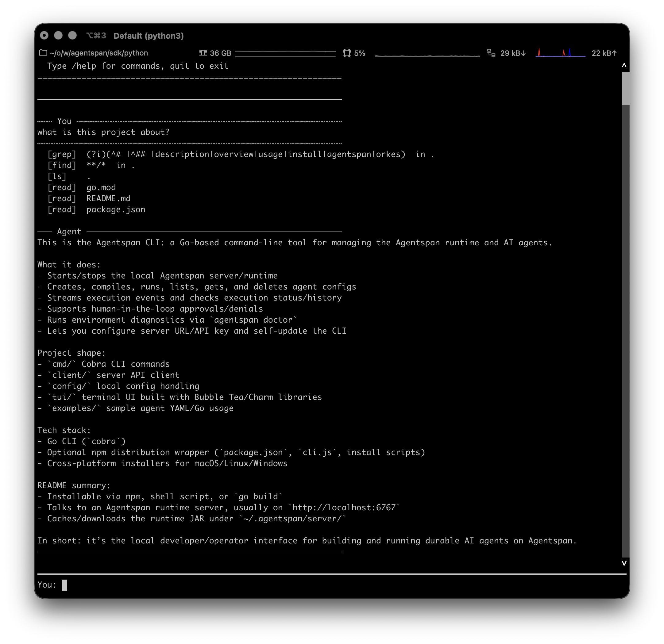The image size is (664, 644).
Task: Click the 'You' section header label
Action: [64, 121]
